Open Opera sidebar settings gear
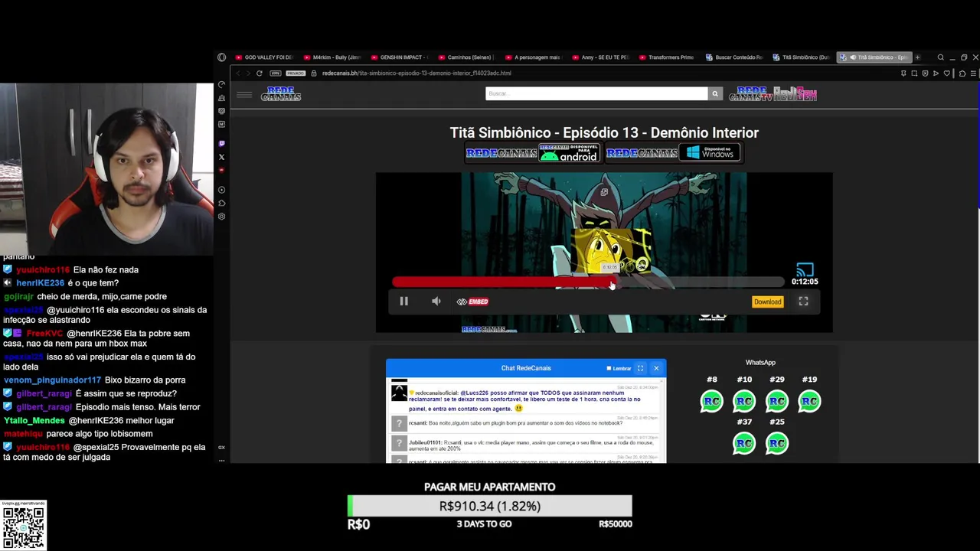 [221, 217]
